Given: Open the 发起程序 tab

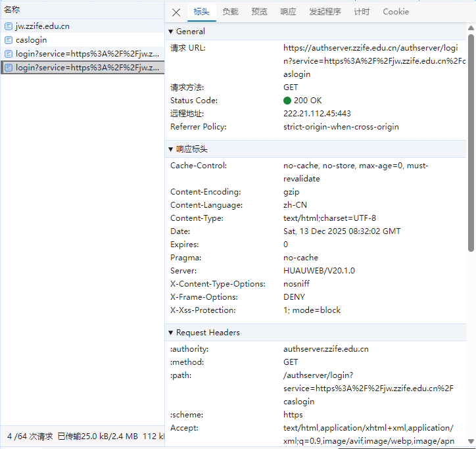Looking at the screenshot, I should 325,12.
